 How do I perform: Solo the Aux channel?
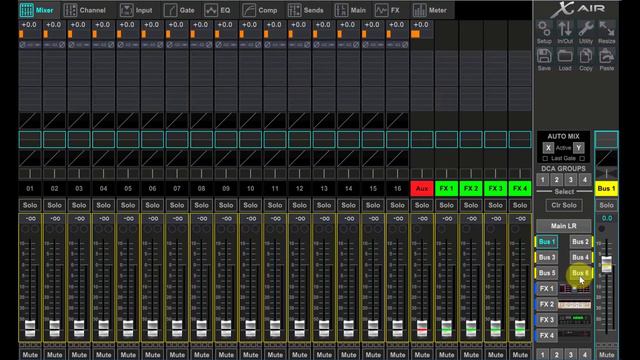[x=422, y=205]
